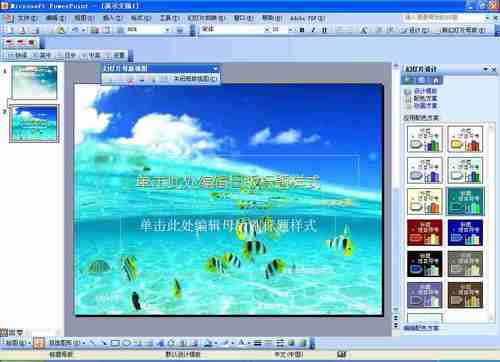Select the Line drawing tool

pos(93,343)
